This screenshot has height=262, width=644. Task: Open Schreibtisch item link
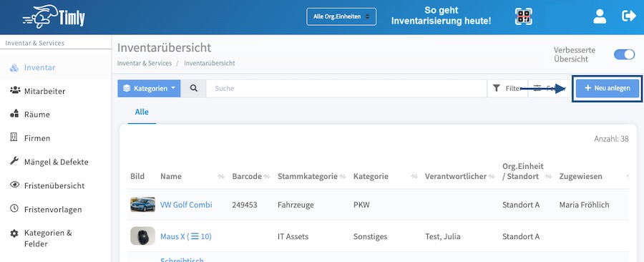click(182, 260)
